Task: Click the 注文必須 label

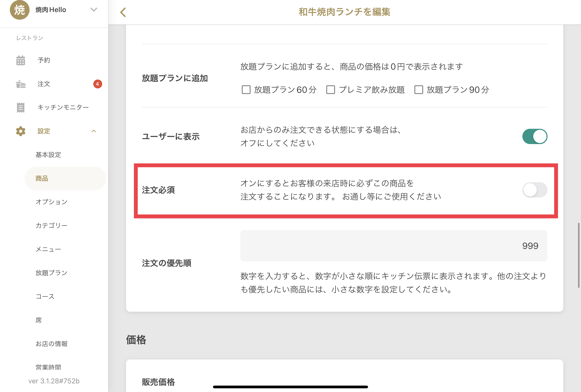Action: point(159,190)
